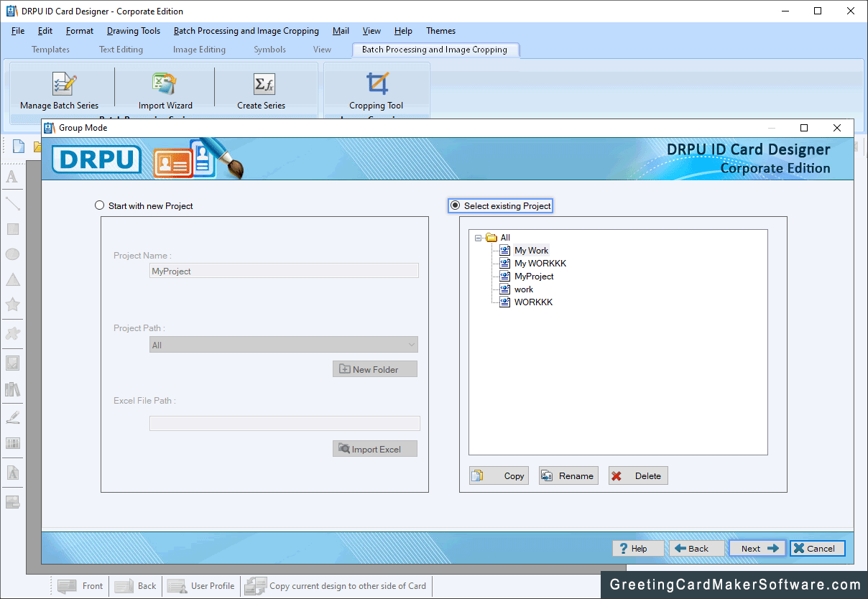Maximize the Group Mode dialog
868x599 pixels.
(804, 128)
